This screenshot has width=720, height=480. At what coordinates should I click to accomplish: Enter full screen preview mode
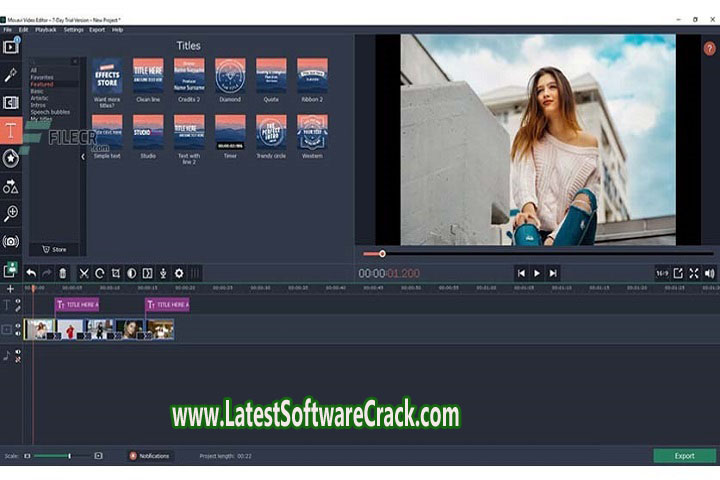point(694,273)
